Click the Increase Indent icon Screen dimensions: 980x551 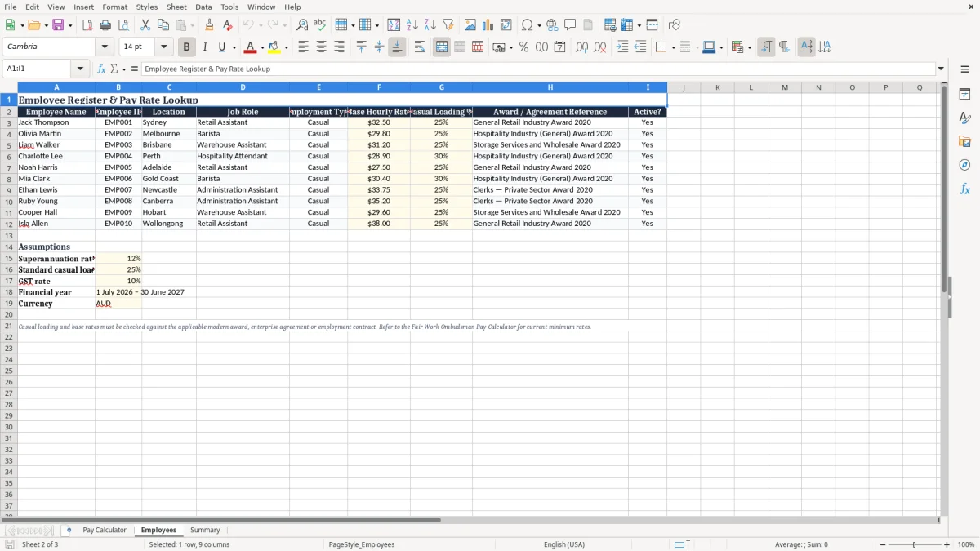[x=622, y=47]
